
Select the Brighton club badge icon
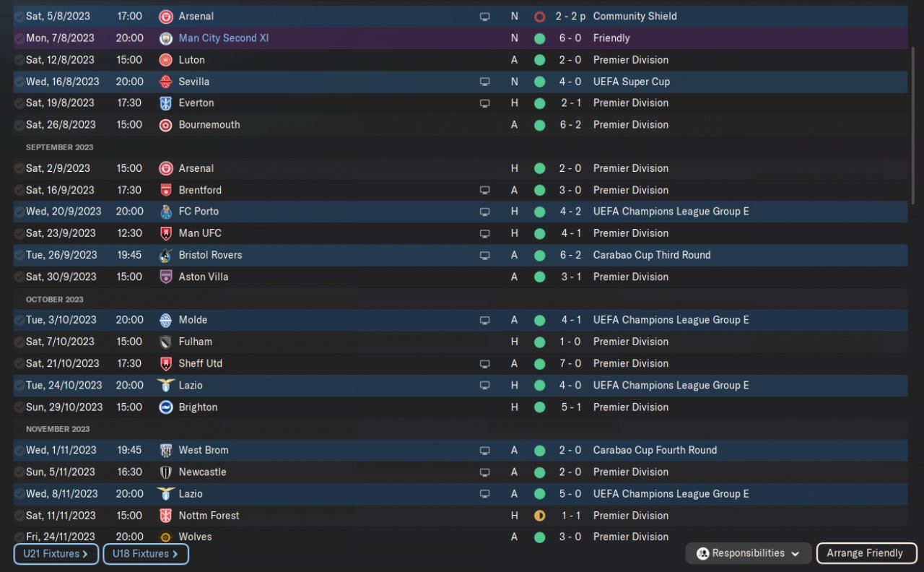[x=166, y=407]
